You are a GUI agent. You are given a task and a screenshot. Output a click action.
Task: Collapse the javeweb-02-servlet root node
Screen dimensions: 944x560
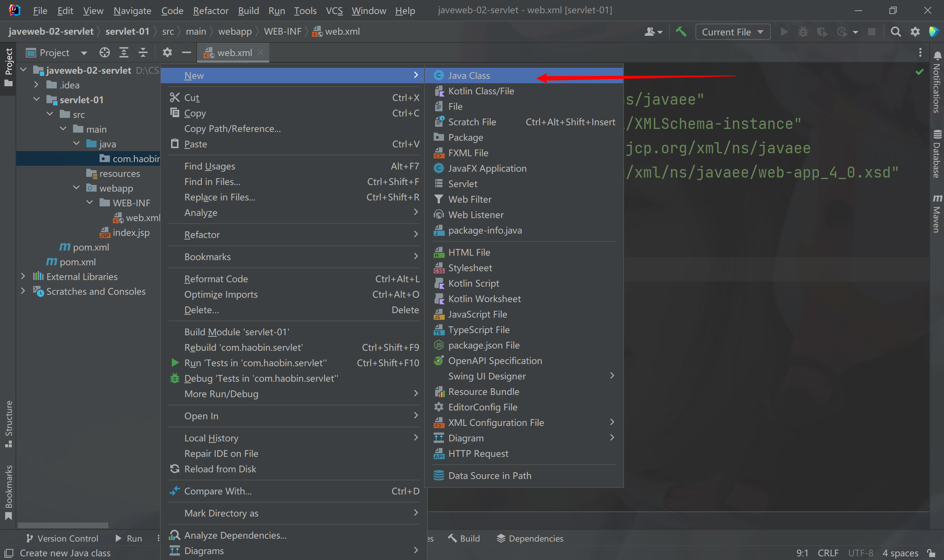23,70
